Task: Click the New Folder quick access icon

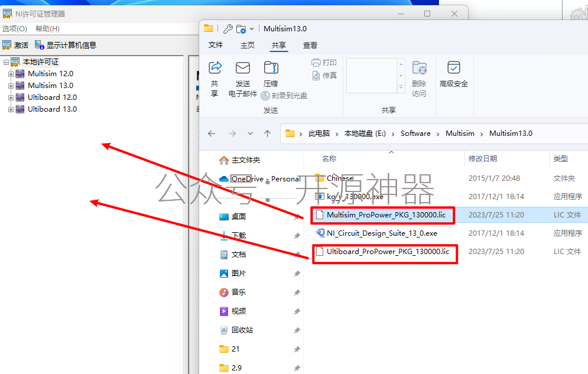Action: [241, 28]
